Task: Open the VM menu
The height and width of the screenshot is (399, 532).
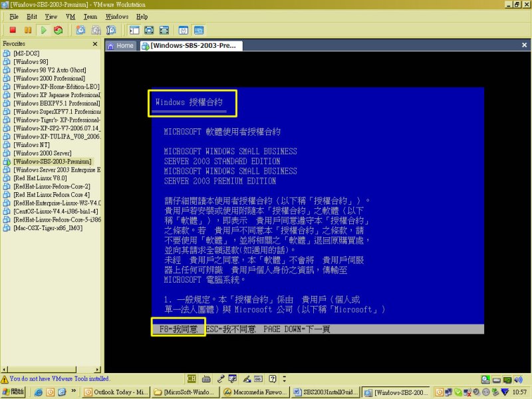Action: (70, 17)
